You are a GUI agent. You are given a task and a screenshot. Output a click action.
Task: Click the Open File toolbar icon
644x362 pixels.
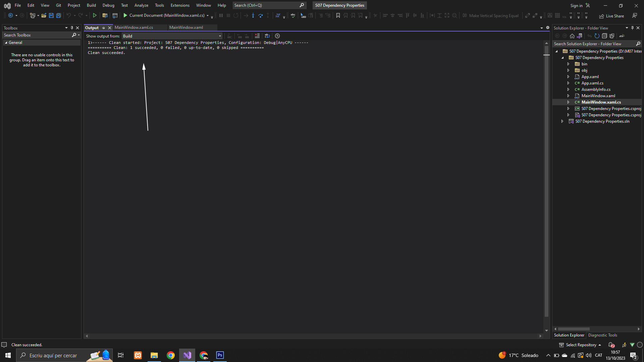pos(44,15)
